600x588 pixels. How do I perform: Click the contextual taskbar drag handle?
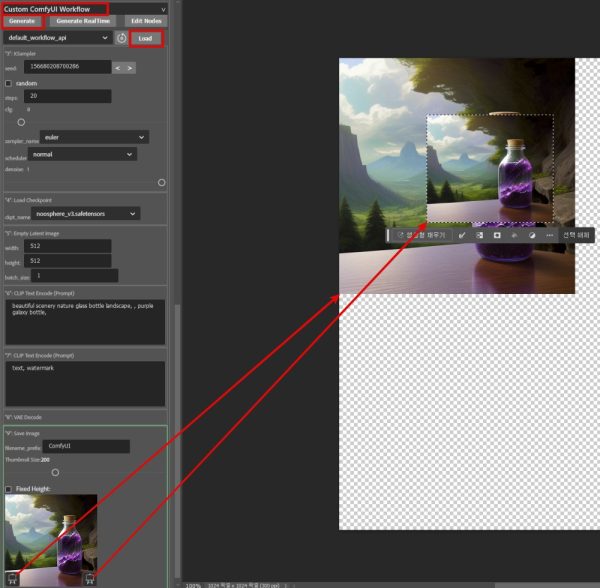coord(388,235)
